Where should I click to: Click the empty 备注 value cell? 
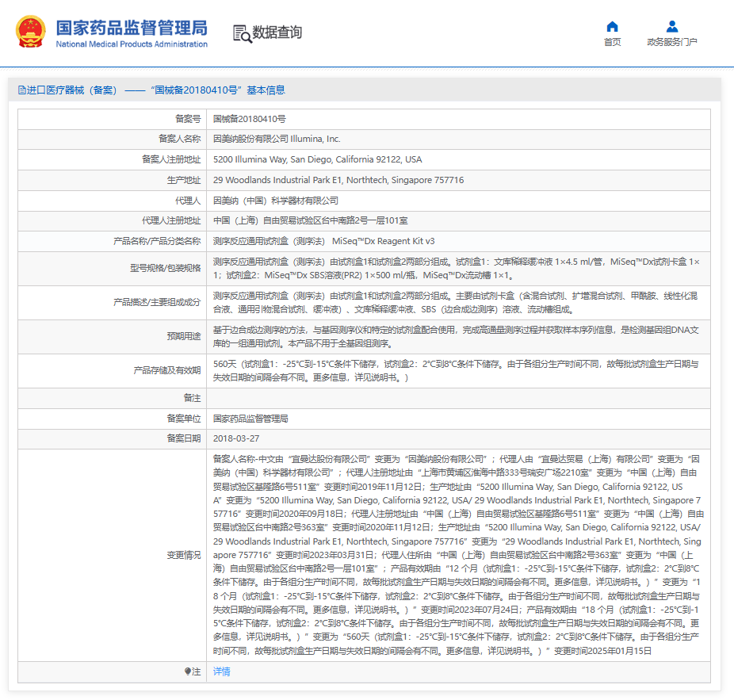click(x=458, y=398)
